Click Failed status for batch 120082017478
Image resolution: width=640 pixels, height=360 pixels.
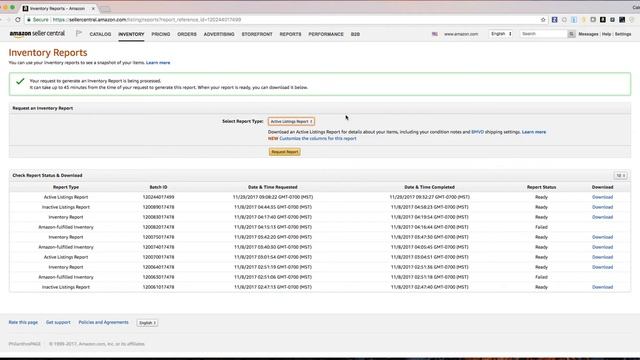(541, 227)
